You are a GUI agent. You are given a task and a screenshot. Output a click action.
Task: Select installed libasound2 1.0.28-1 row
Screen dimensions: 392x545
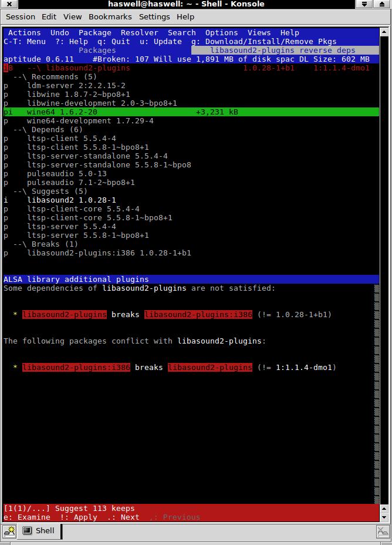click(x=191, y=200)
